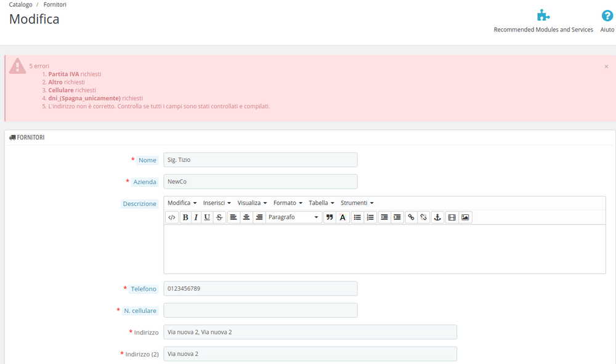Click the 'Cellulare richiesti' error line
Viewport: 616px width, 364px height.
tap(72, 91)
